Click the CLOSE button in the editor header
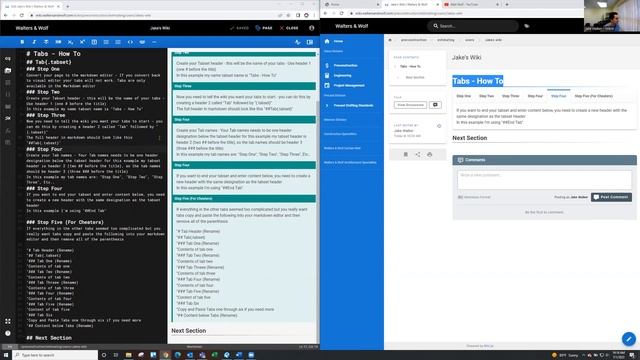 tap(289, 28)
